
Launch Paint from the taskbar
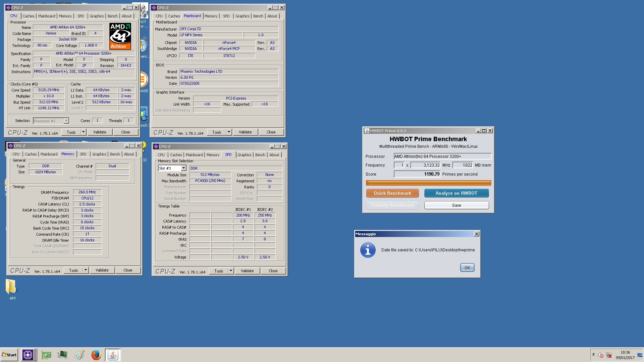coord(79,355)
